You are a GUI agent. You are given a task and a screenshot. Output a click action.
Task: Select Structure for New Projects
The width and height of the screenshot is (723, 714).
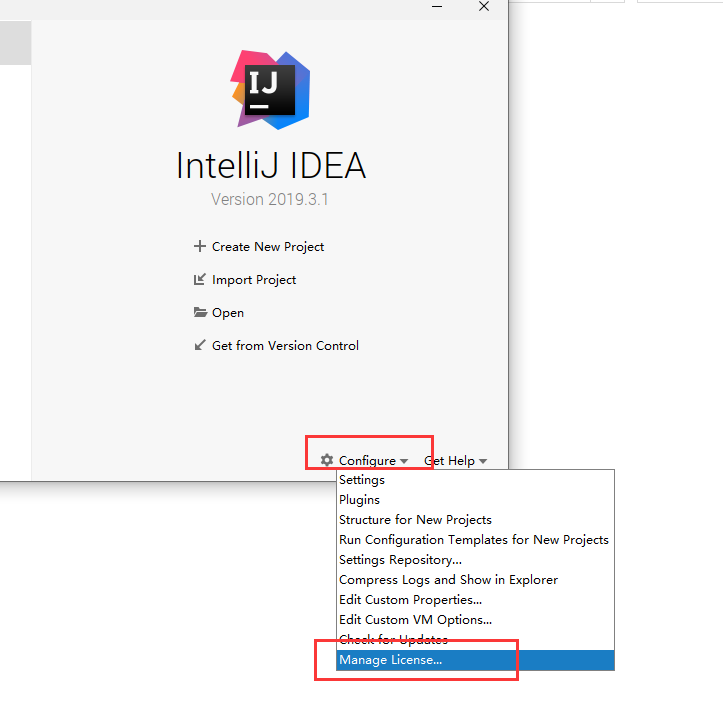(x=475, y=520)
